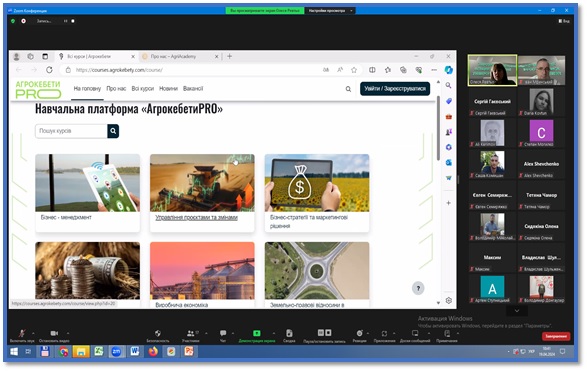Open the 'Виробнича економіка' course link
The width and height of the screenshot is (587, 371).
pos(182,305)
